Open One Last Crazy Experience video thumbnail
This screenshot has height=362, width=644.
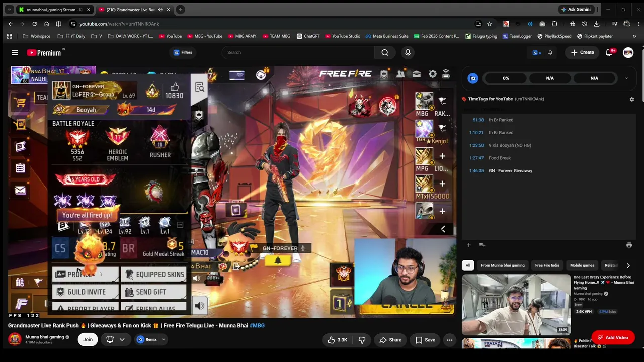[x=516, y=305]
